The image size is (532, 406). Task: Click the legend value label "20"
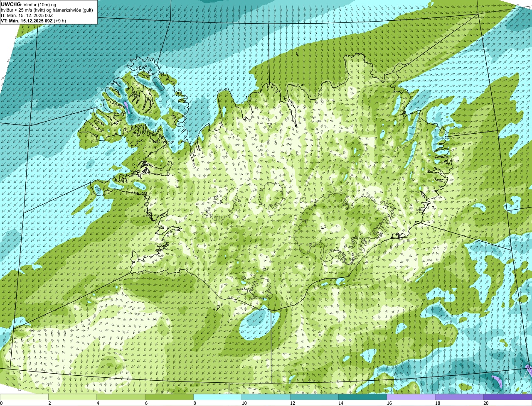(x=485, y=403)
